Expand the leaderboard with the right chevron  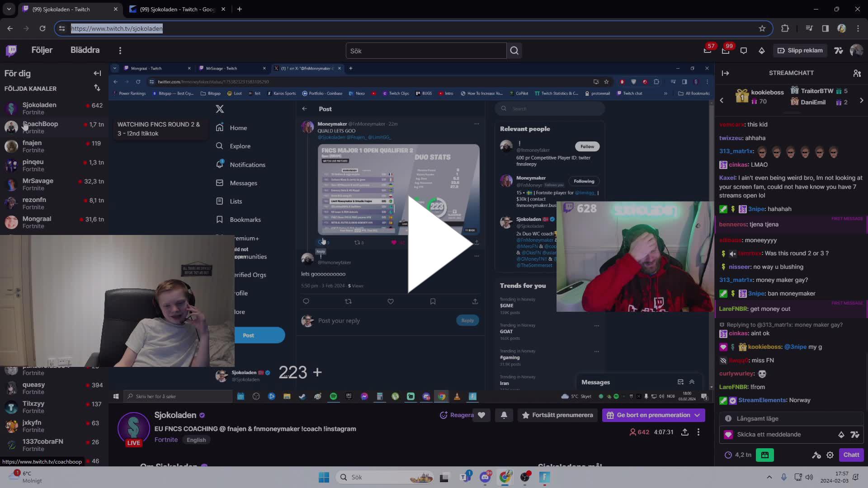(x=862, y=100)
